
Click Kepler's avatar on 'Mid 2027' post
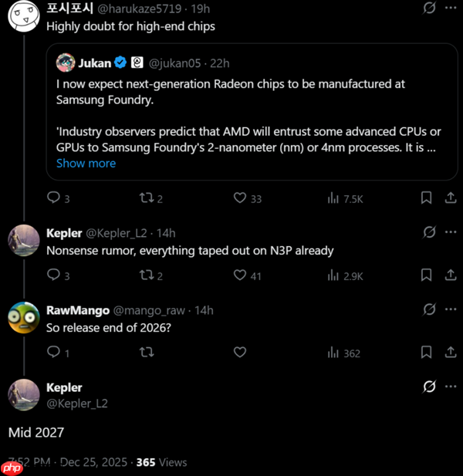tap(24, 395)
